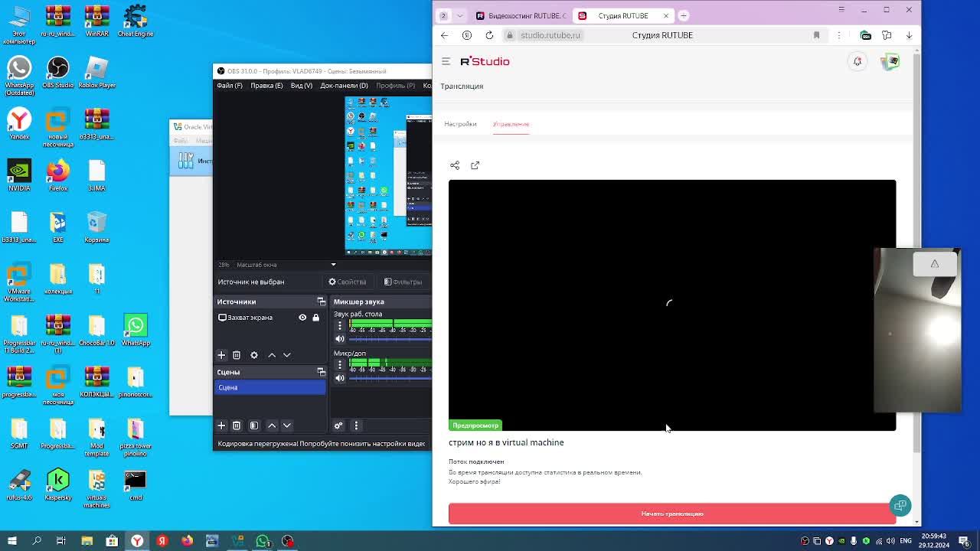Open WhatsApp from the taskbar

263,541
